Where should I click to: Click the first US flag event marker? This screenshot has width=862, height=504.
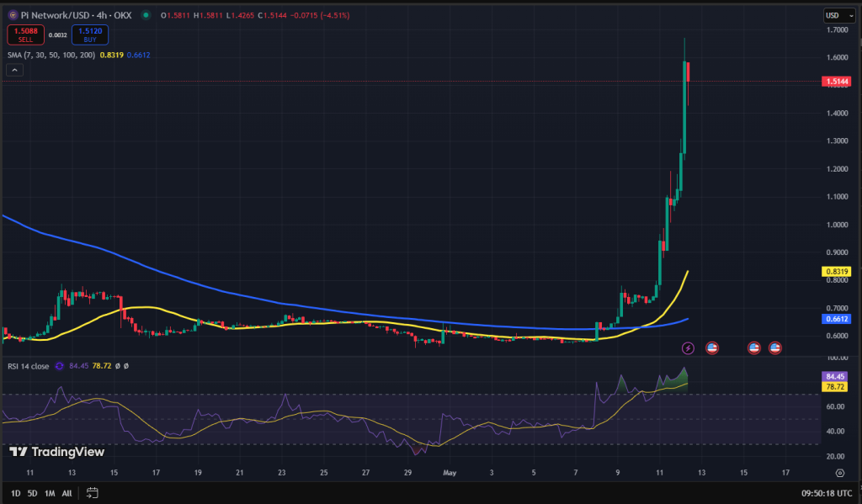(712, 347)
